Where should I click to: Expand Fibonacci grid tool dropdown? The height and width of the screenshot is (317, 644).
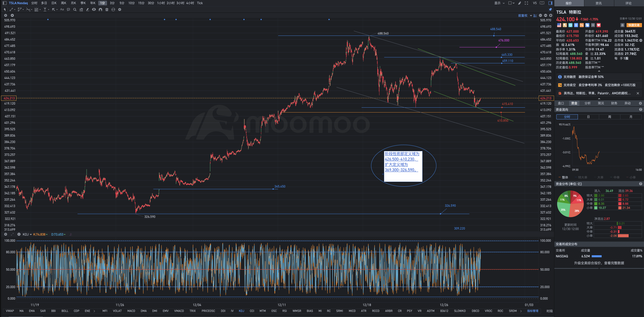[x=40, y=10]
